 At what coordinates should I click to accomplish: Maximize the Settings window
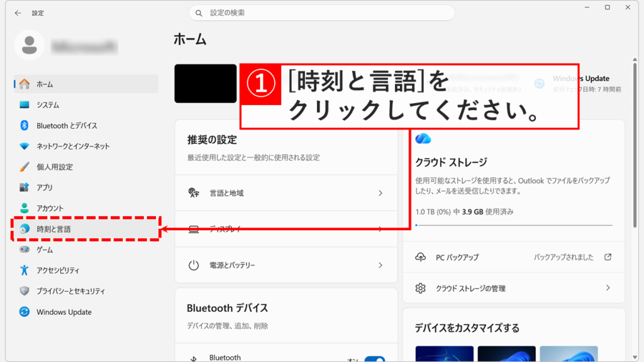click(608, 8)
